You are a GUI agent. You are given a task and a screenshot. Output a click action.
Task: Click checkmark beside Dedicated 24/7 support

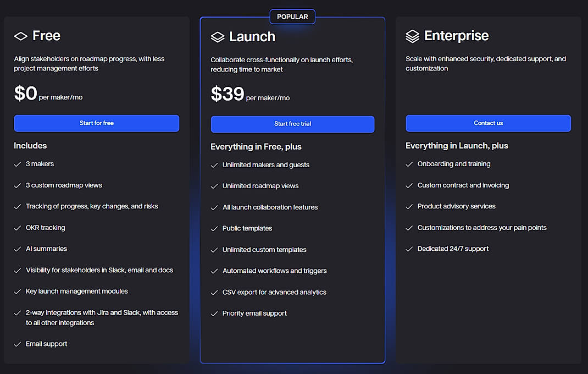click(409, 249)
